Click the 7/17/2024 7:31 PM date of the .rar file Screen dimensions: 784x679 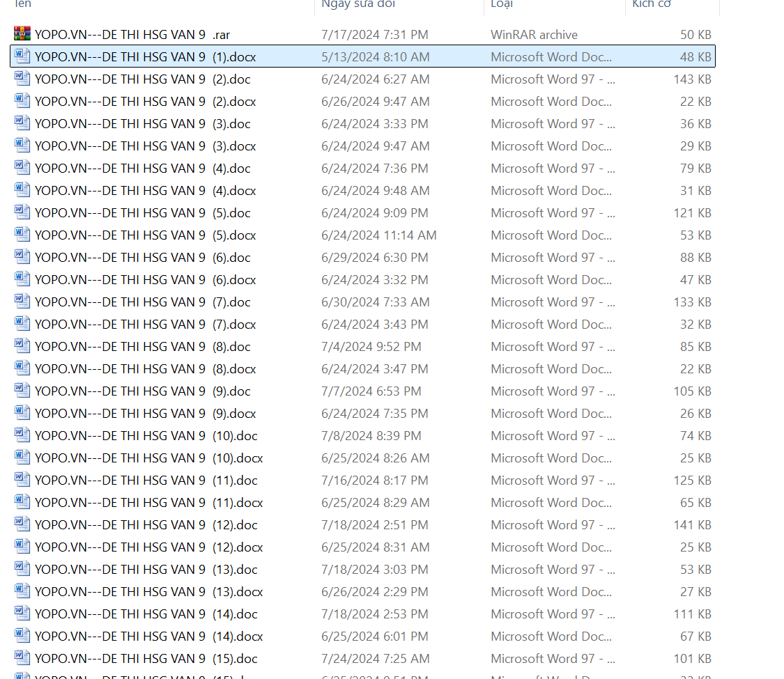[374, 34]
